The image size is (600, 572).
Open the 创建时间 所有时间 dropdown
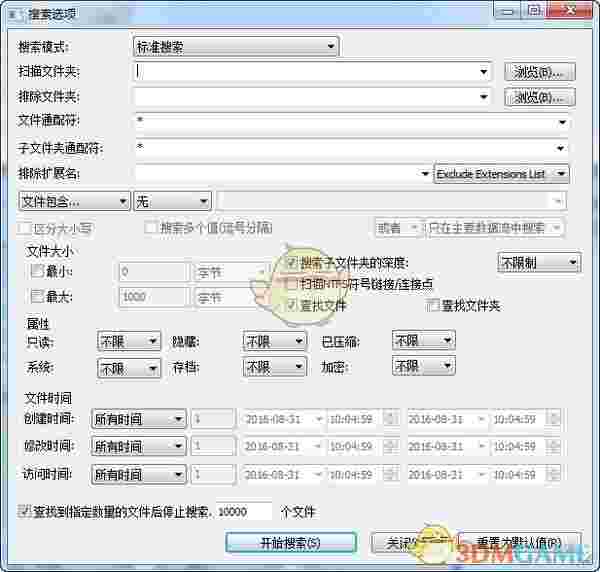(139, 419)
